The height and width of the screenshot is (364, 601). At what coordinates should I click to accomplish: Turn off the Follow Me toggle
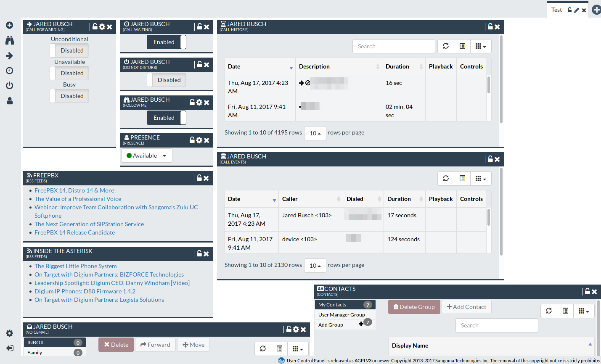(166, 118)
